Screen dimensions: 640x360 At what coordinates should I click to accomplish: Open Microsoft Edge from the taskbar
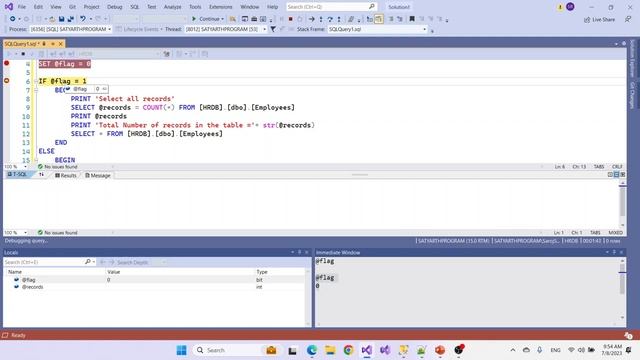point(312,350)
